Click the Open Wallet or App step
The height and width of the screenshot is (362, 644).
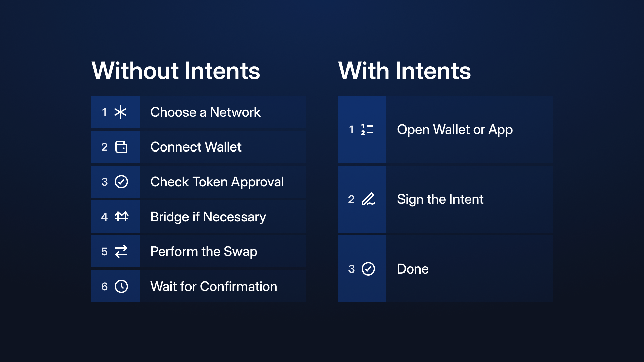tap(445, 129)
